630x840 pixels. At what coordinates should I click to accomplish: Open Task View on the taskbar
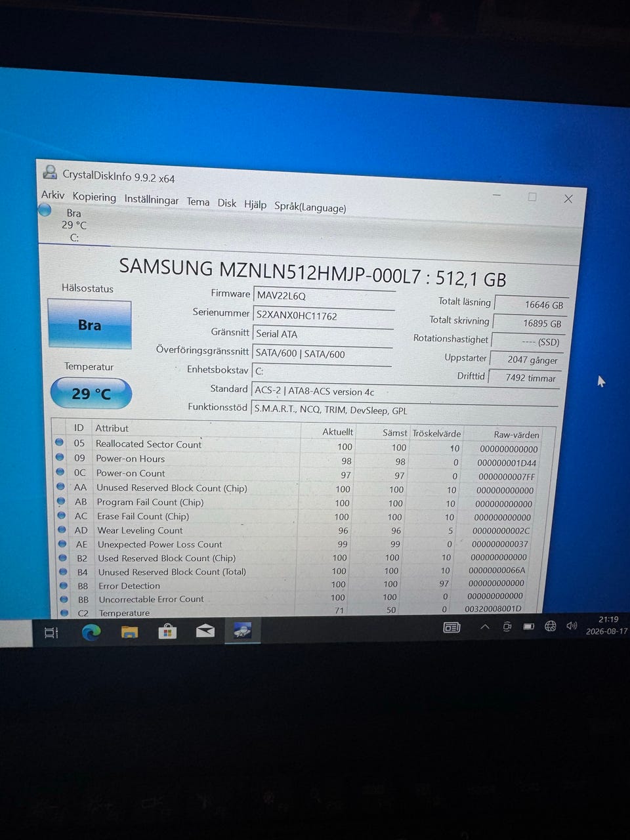tap(51, 633)
